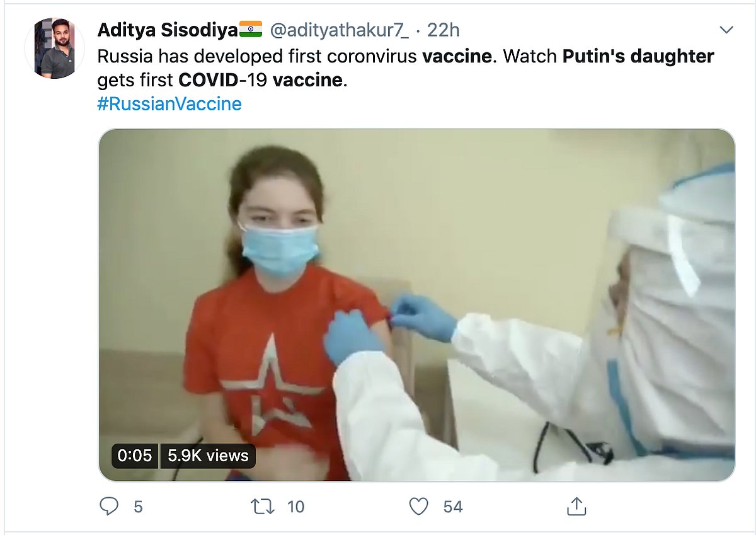Open the author's profile picture
Viewport: 756px width, 535px height.
pyautogui.click(x=54, y=49)
